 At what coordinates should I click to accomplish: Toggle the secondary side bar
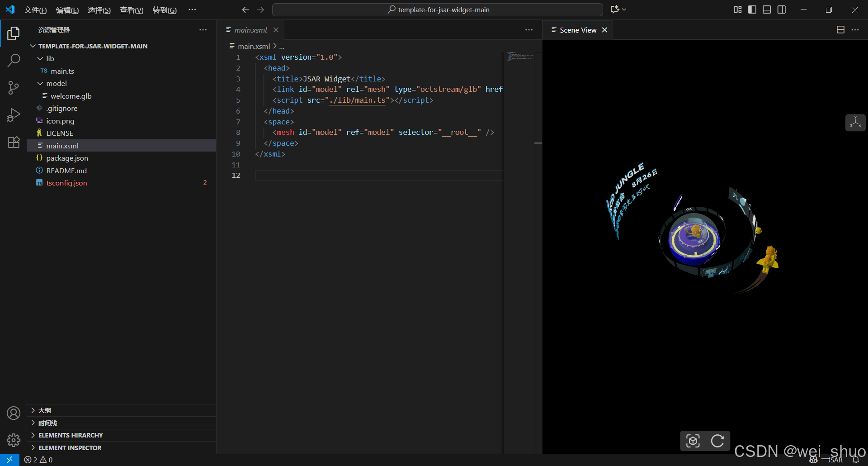pyautogui.click(x=782, y=10)
